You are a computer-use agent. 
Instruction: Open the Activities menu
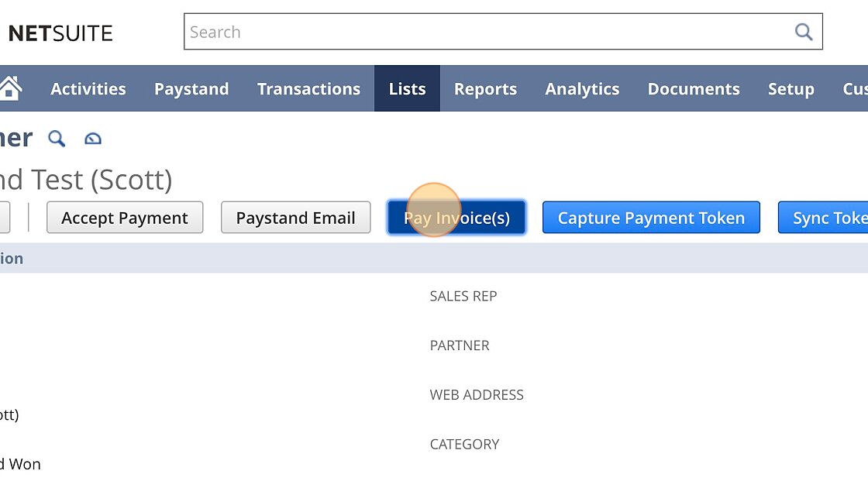pos(88,88)
